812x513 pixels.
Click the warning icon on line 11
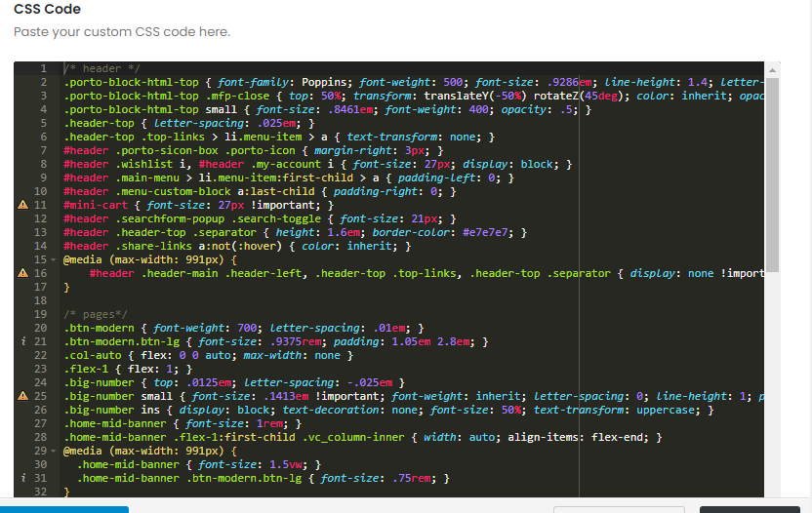[x=22, y=205]
